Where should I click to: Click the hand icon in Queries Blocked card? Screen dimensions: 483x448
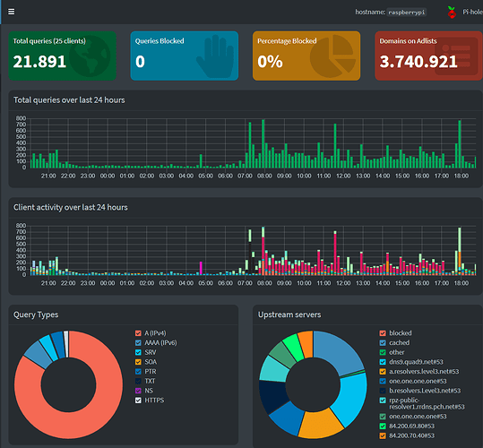(215, 56)
